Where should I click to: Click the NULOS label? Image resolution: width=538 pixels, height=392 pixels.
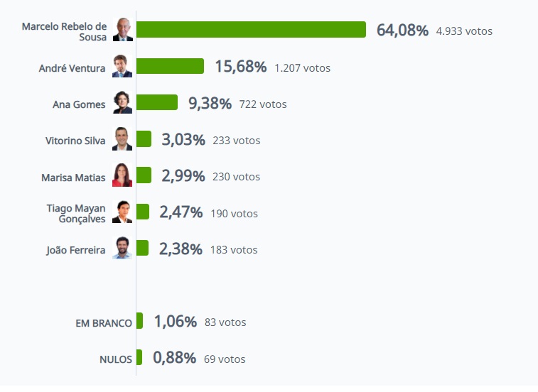click(116, 359)
